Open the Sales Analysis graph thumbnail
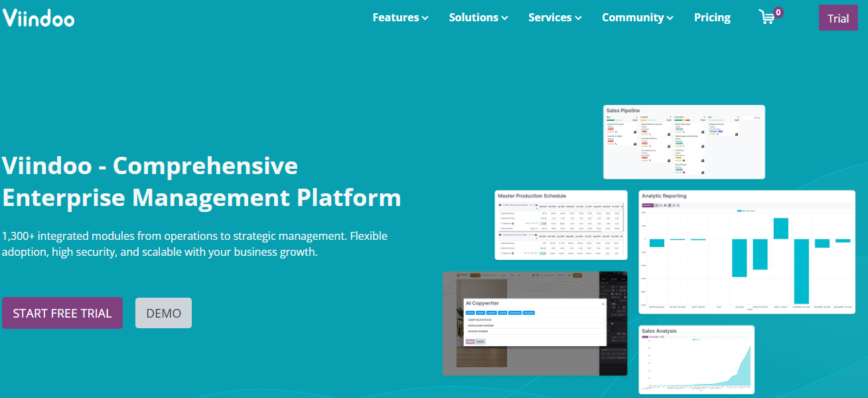Viewport: 868px width, 398px height. tap(697, 359)
